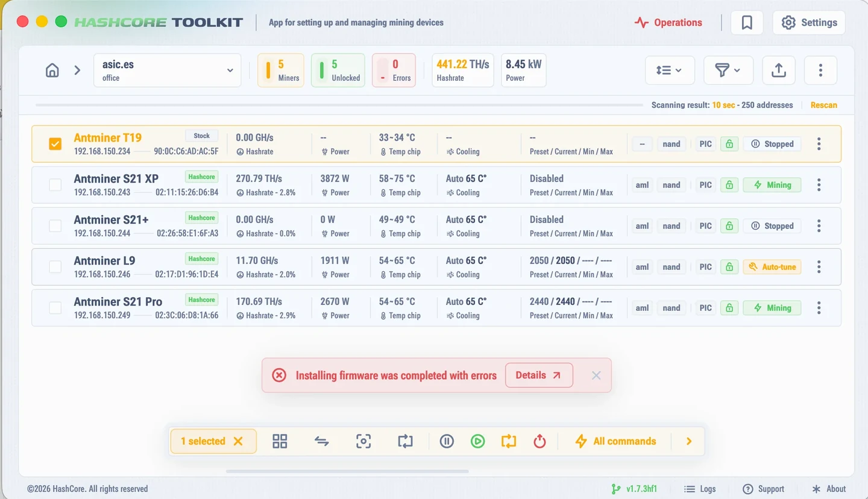Open the home icon in the breadcrumb
Screen dimensions: 868x499
coord(52,71)
